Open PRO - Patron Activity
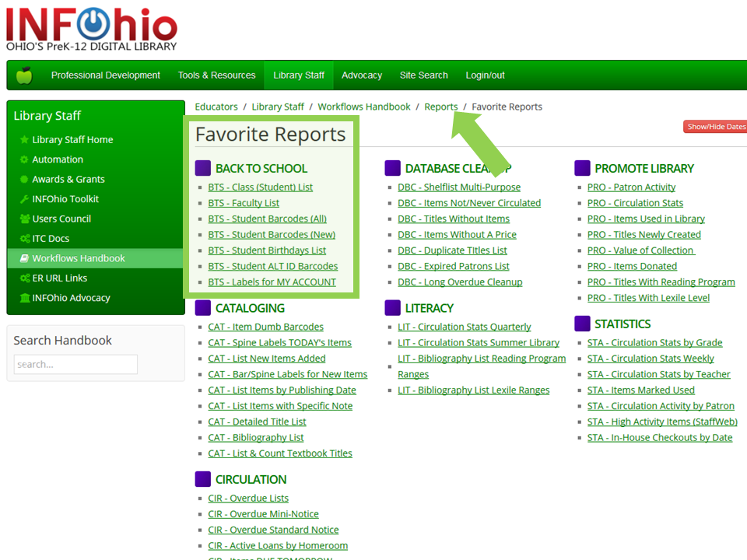The width and height of the screenshot is (747, 560). pyautogui.click(x=631, y=187)
